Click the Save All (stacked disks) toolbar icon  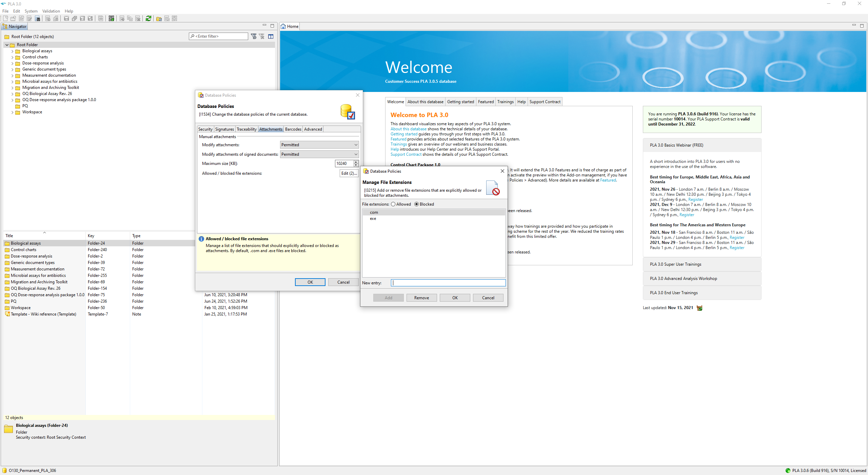74,18
